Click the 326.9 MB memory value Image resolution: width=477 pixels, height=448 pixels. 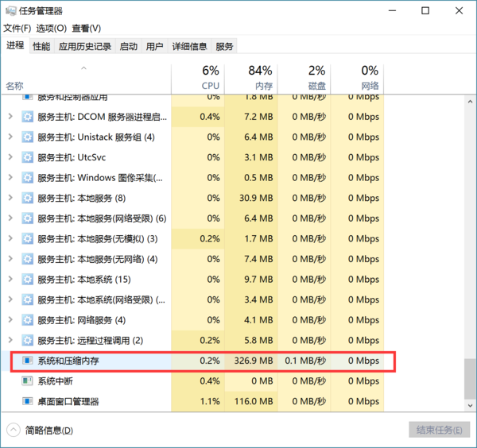click(x=254, y=361)
